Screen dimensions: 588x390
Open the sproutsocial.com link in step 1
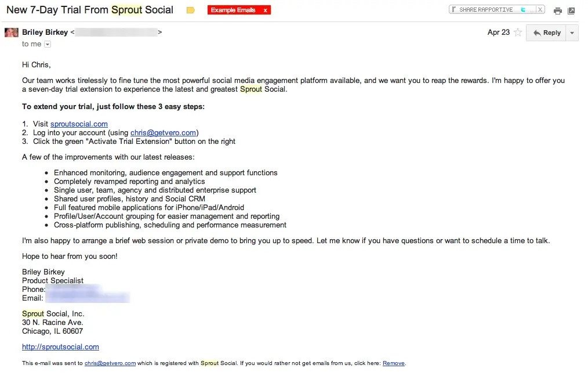pyautogui.click(x=79, y=124)
